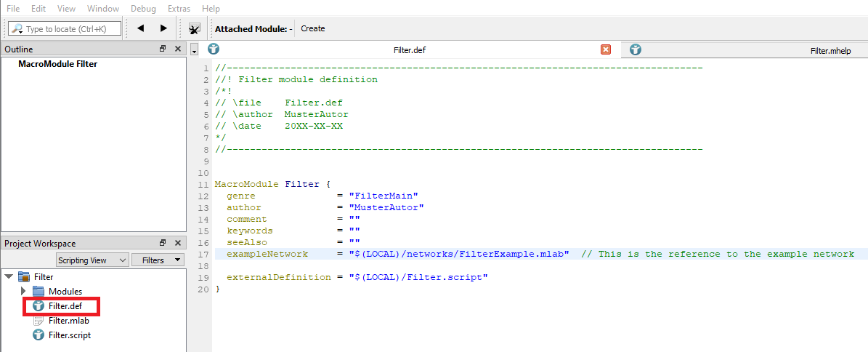
Task: Float the Outline panel
Action: click(x=163, y=49)
